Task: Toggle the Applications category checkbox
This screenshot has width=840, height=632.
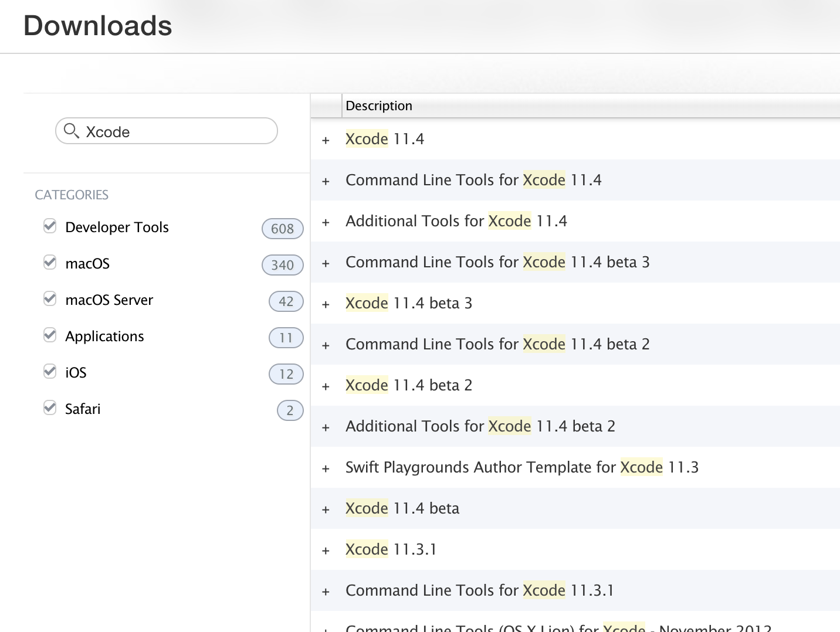Action: point(50,335)
